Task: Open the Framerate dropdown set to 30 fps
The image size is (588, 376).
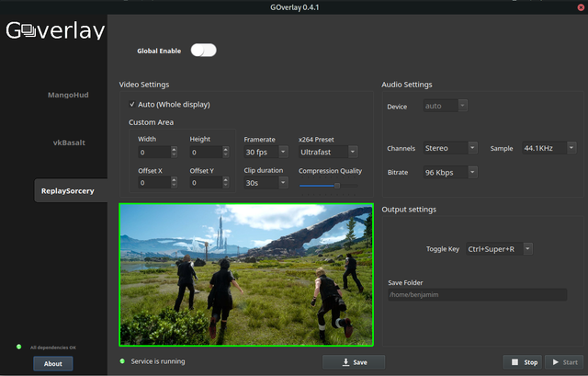Action: (266, 152)
